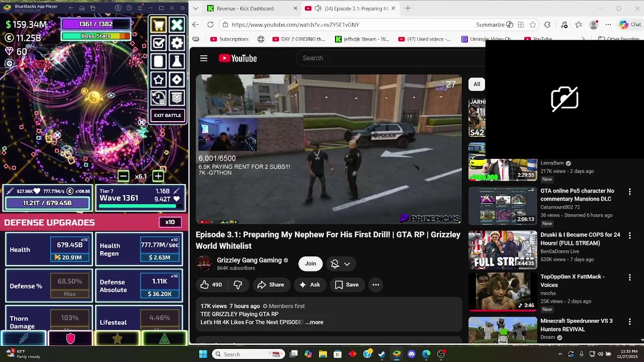Screen dimensions: 644x362
Task: Click the YouTube logo
Action: (x=237, y=58)
